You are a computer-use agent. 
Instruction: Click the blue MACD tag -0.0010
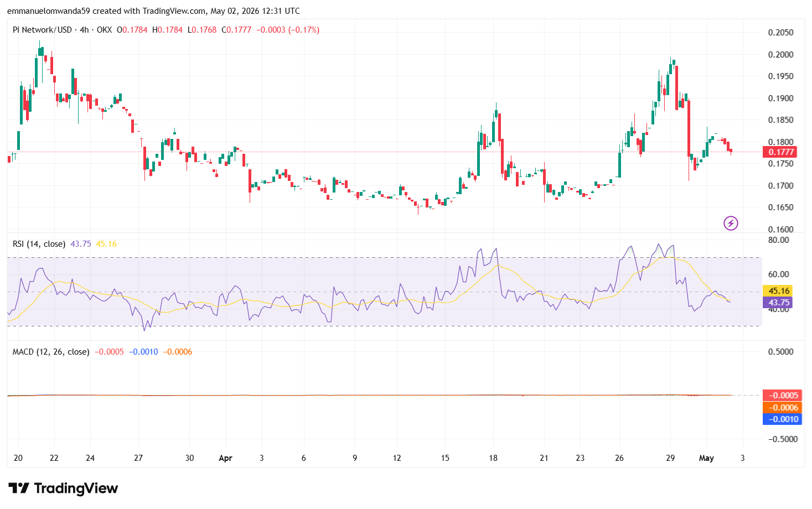782,419
